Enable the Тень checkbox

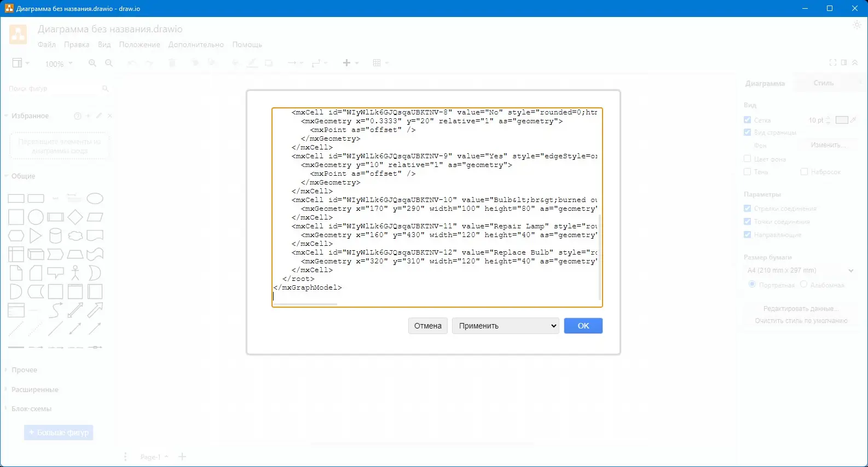click(748, 172)
